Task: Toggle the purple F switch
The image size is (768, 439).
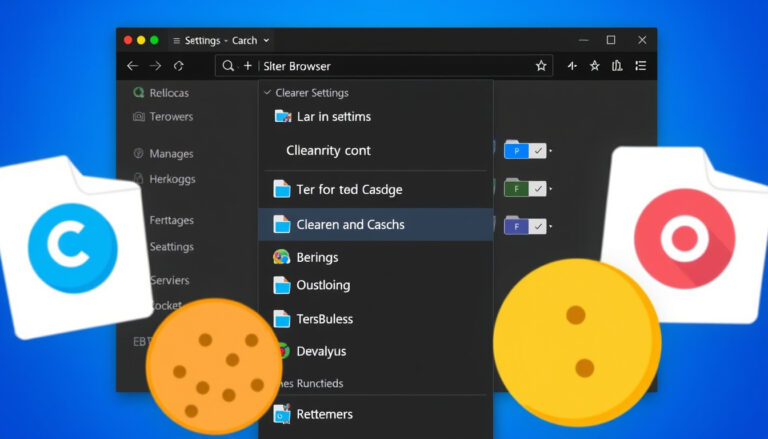Action: 525,226
